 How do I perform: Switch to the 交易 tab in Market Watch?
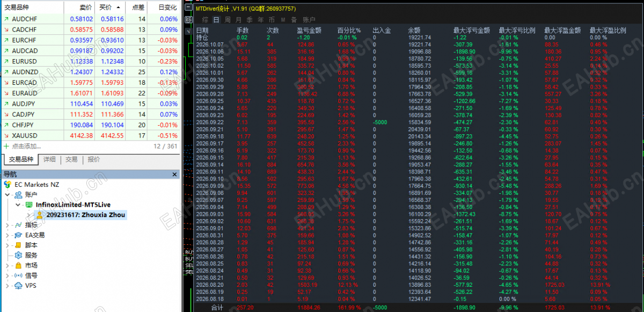click(71, 159)
